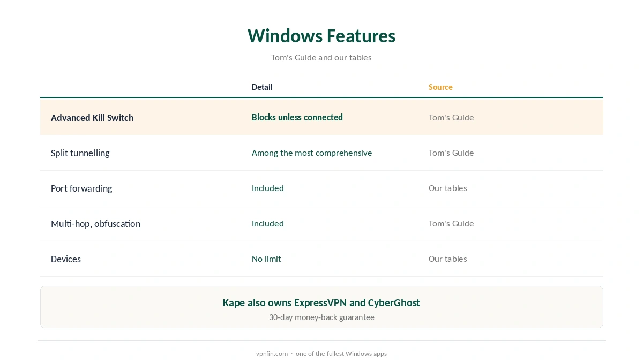This screenshot has height=364, width=643.
Task: Select the 'Devices' row label
Action: click(x=66, y=259)
